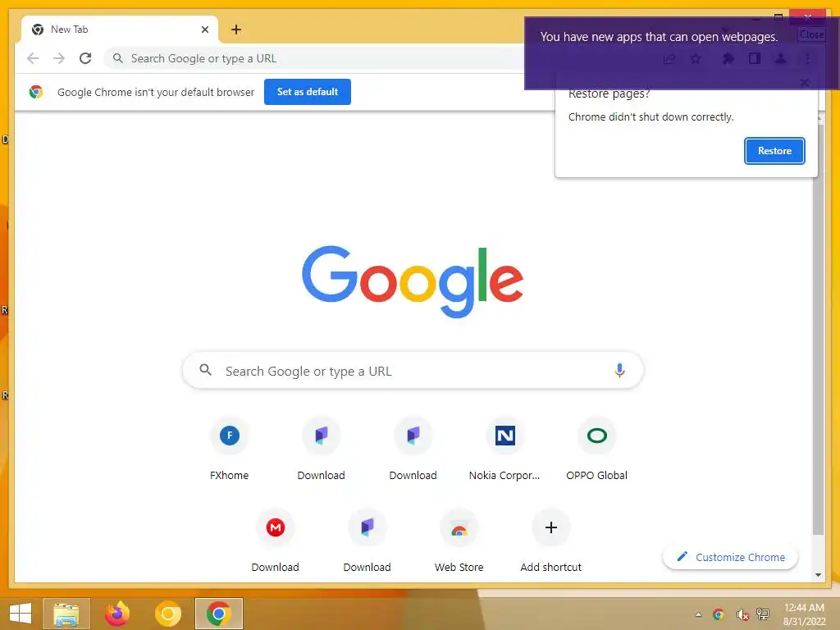Launch Firefox from the taskbar
840x630 pixels.
tap(117, 614)
